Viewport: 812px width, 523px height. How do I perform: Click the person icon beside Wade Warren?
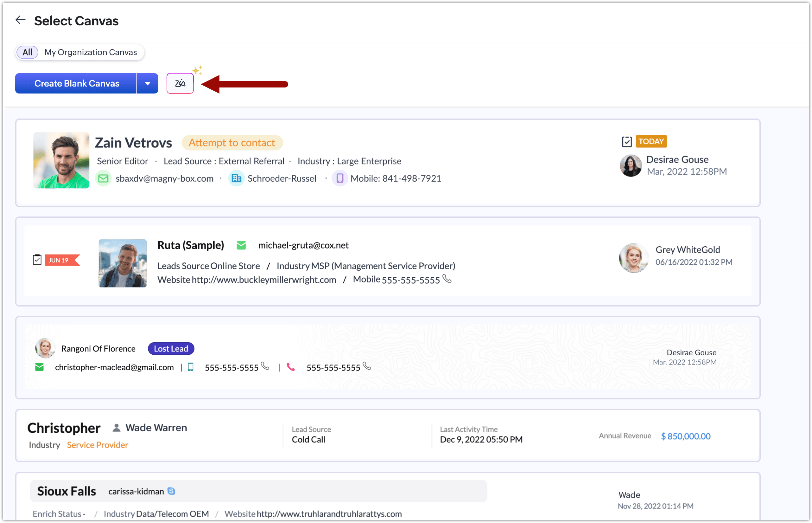click(117, 428)
